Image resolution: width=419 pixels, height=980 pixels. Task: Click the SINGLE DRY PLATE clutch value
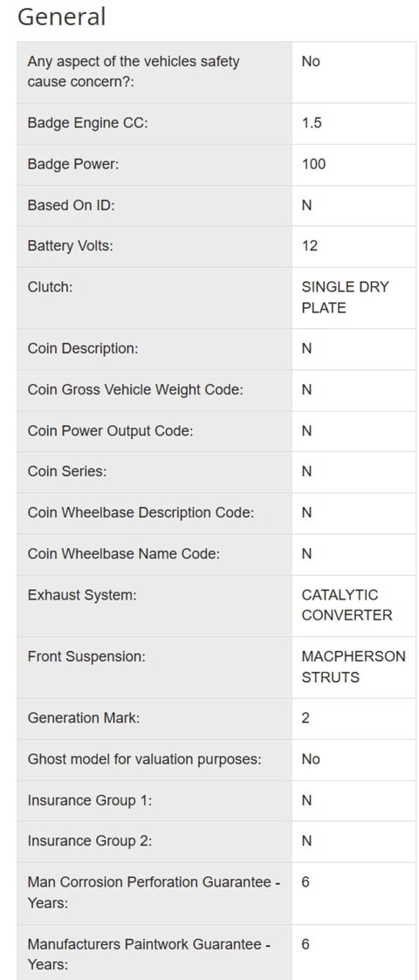345,298
